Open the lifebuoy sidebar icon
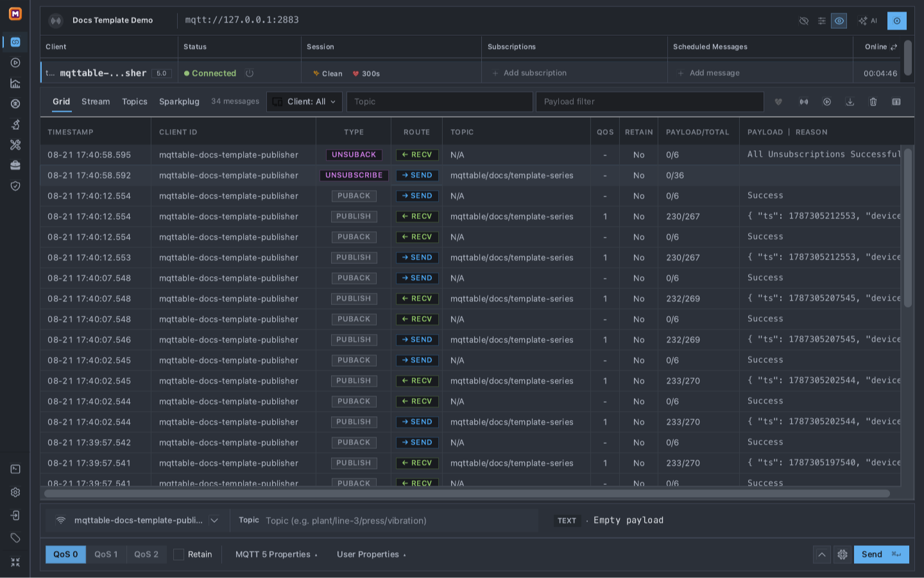The height and width of the screenshot is (578, 924). (15, 104)
